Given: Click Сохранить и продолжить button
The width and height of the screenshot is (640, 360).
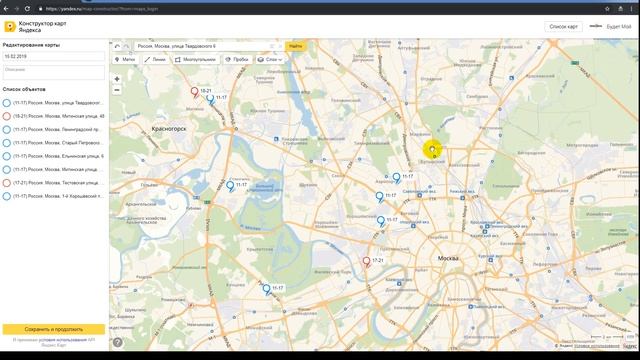Looking at the screenshot, I should (x=53, y=329).
